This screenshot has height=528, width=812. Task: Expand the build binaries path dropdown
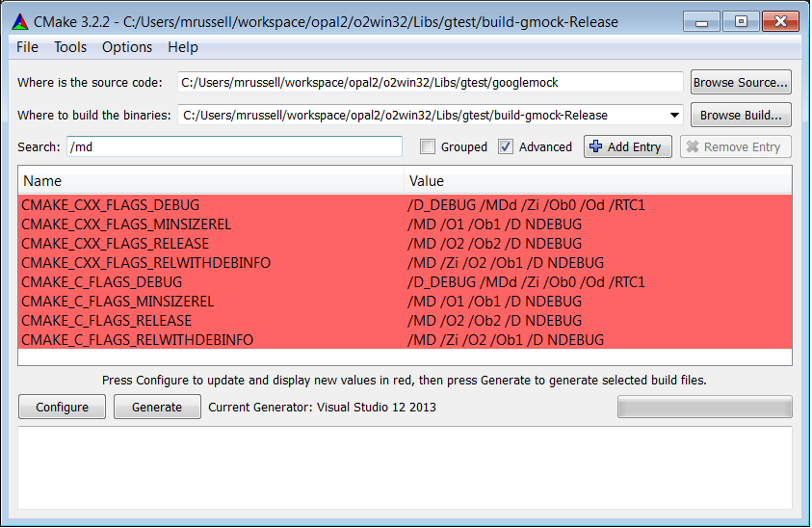point(674,115)
